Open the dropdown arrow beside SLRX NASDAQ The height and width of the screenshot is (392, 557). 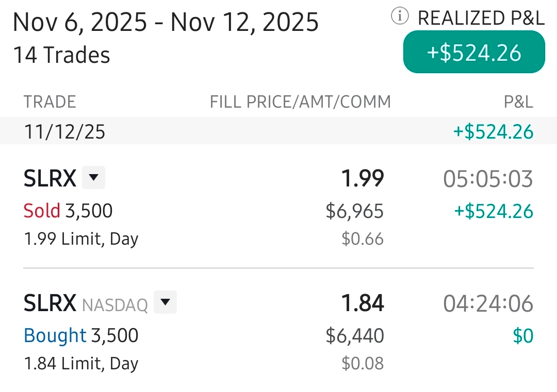point(165,302)
